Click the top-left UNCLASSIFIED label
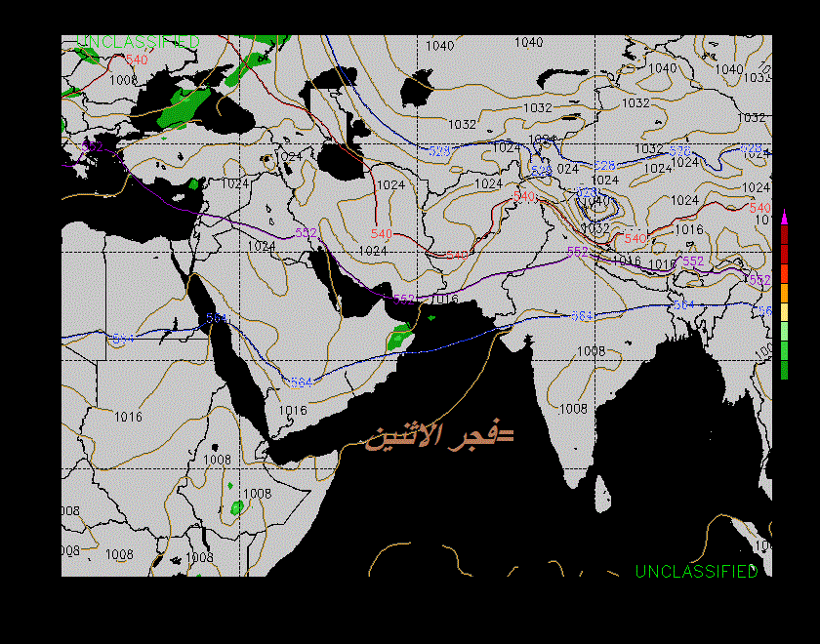Screen dimensions: 820x644 (138, 42)
